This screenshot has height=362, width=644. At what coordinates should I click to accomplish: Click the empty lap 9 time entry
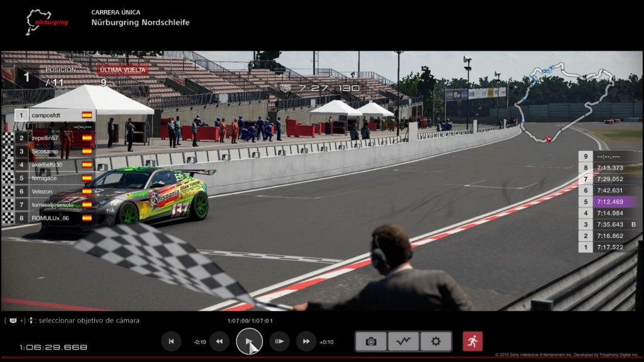coord(608,156)
